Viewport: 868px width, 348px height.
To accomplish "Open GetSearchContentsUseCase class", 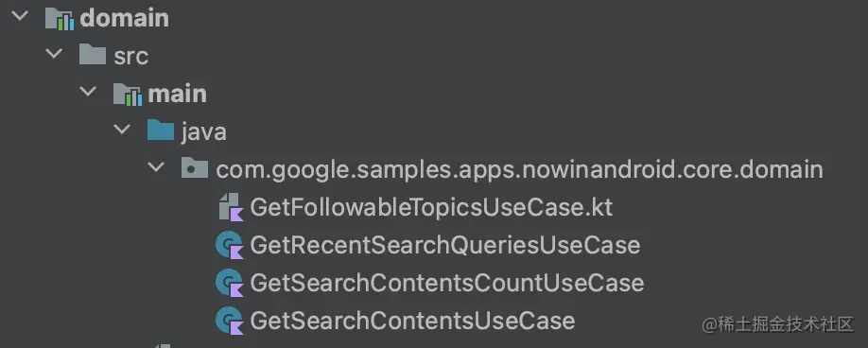I will 412,321.
